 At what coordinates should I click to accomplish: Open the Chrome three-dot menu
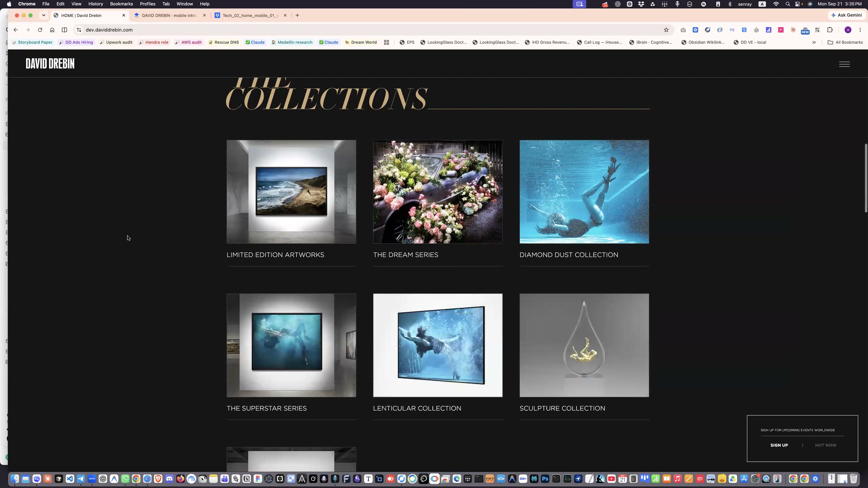[860, 30]
